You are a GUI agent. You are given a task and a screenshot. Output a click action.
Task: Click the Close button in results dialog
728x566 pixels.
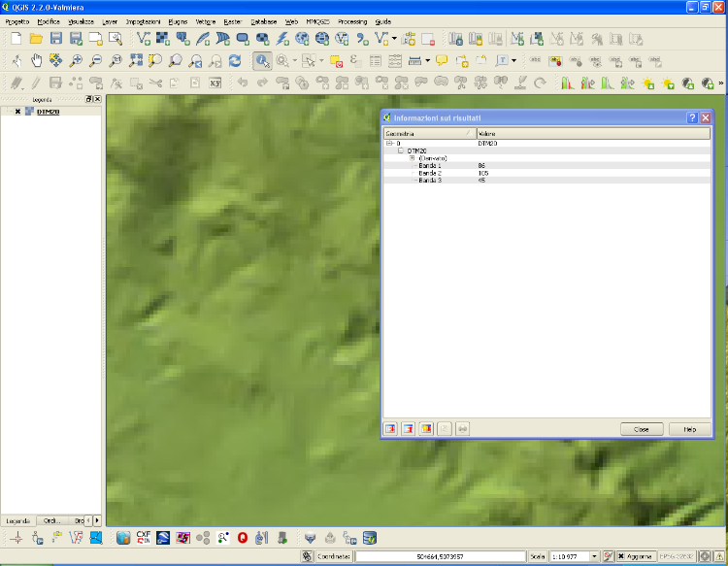click(641, 428)
